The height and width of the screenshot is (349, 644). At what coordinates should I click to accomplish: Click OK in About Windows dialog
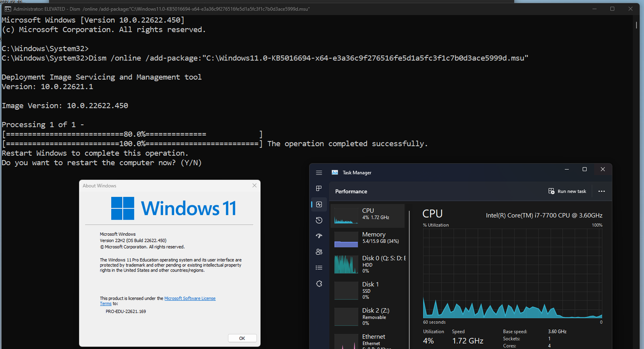[x=242, y=338]
